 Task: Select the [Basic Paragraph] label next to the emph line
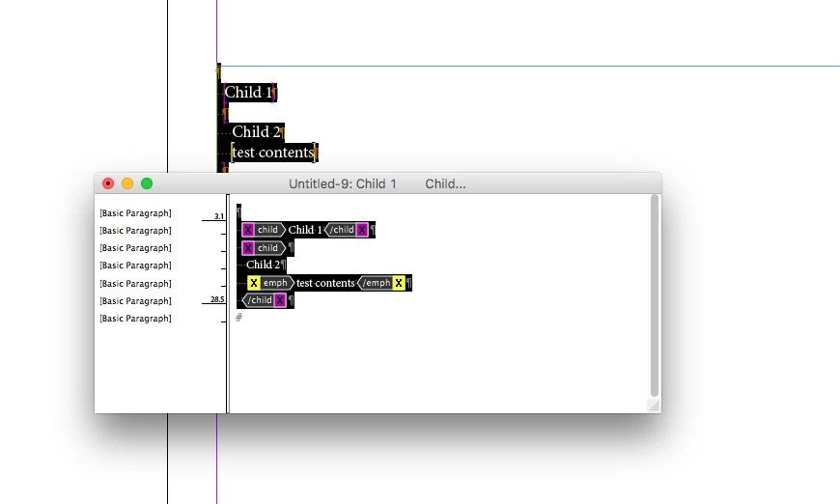coord(135,283)
